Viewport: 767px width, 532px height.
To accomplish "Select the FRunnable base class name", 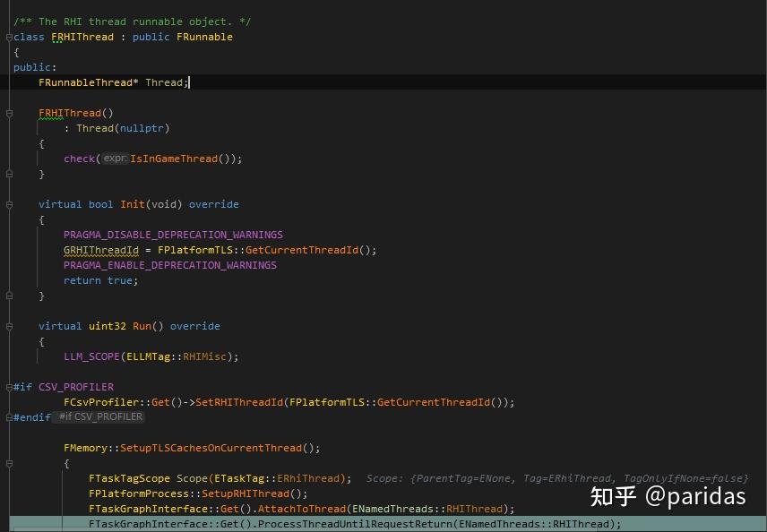I will 203,37.
